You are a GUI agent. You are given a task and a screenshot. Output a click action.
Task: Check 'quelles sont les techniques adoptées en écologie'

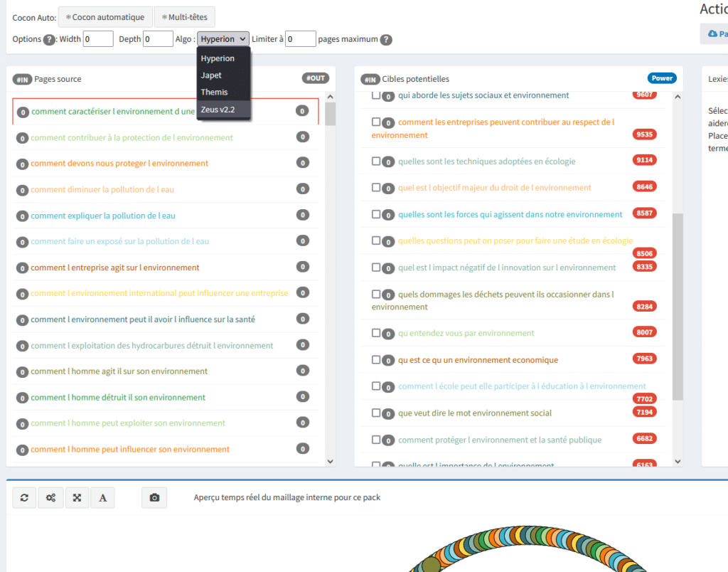(x=376, y=161)
